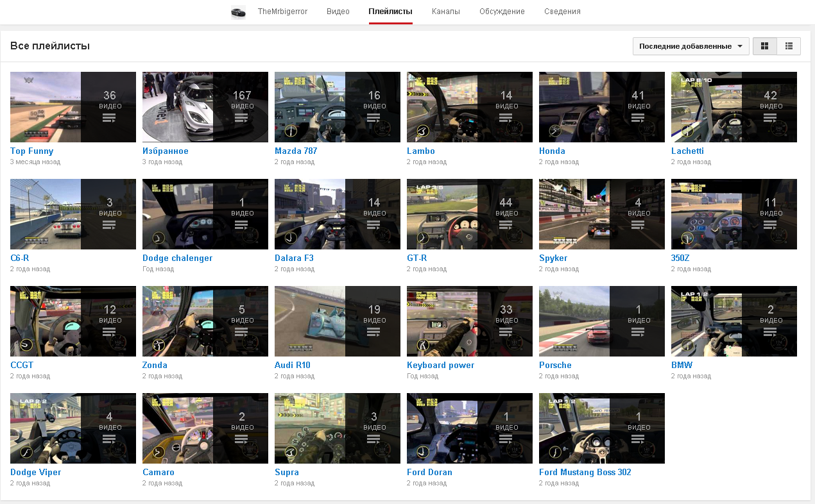Open the Keyboard power playlist title

[441, 365]
